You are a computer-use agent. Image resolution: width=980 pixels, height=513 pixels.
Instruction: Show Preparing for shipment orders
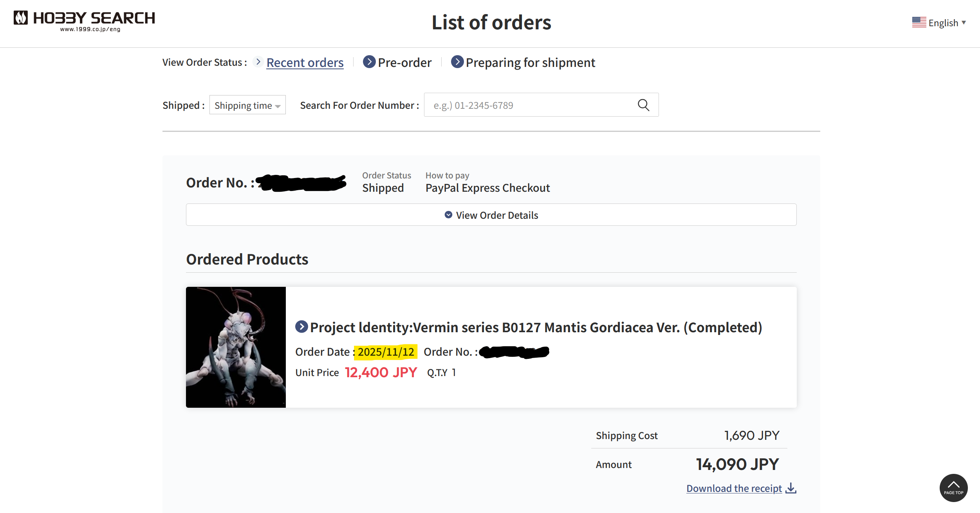(530, 63)
